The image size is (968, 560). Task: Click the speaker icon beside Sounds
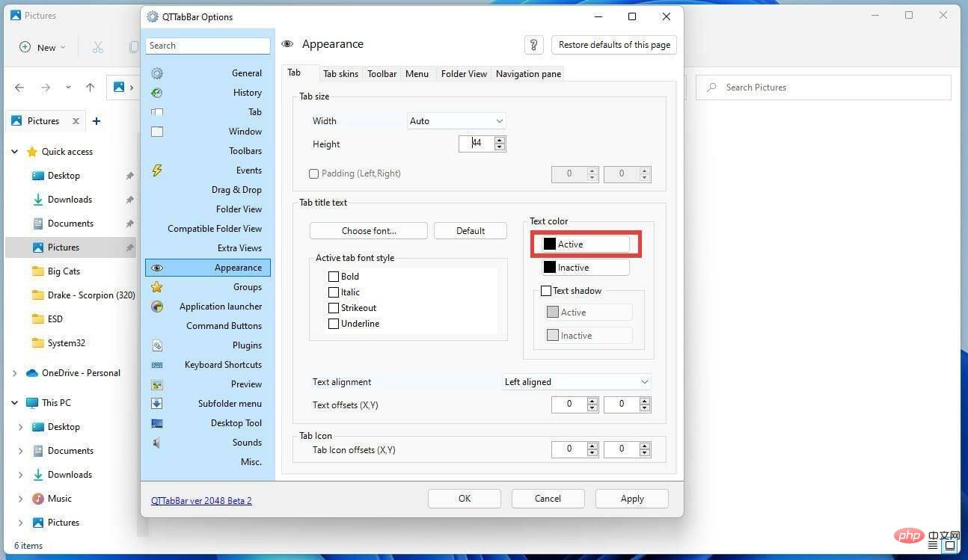157,443
